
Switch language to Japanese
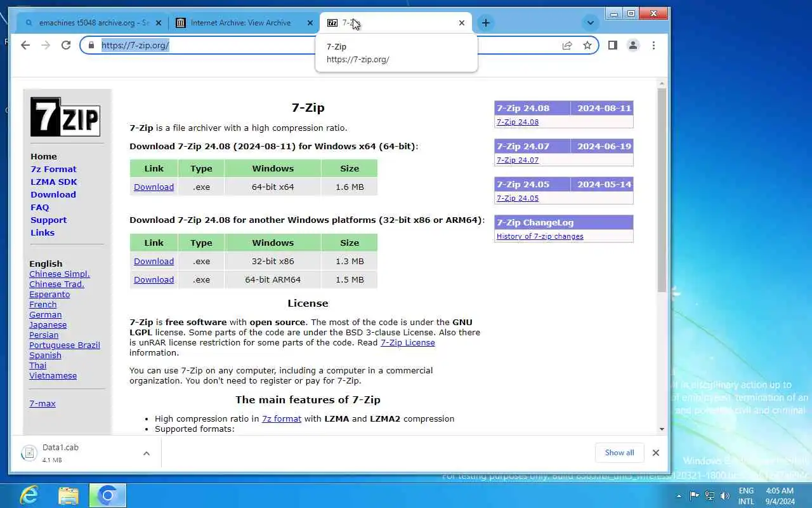pos(48,324)
